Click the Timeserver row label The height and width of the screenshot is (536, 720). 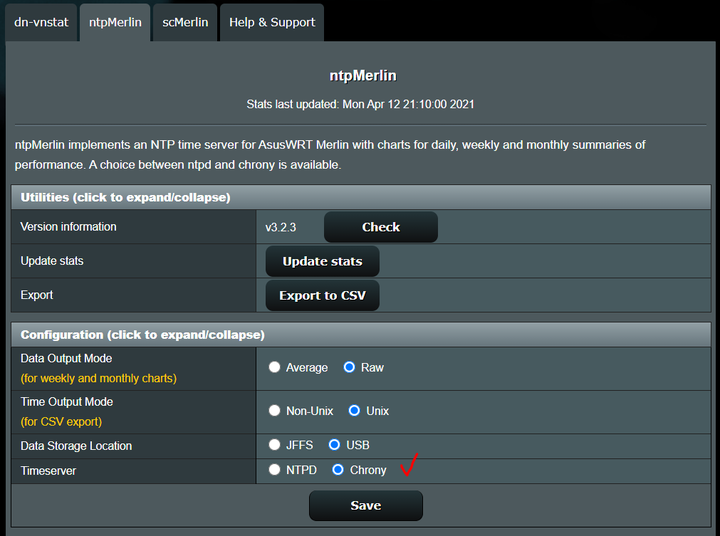click(x=48, y=471)
